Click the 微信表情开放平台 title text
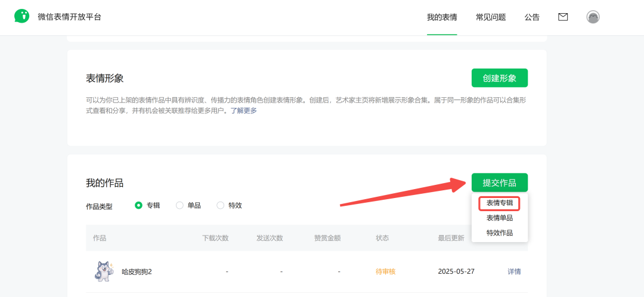 (x=69, y=17)
